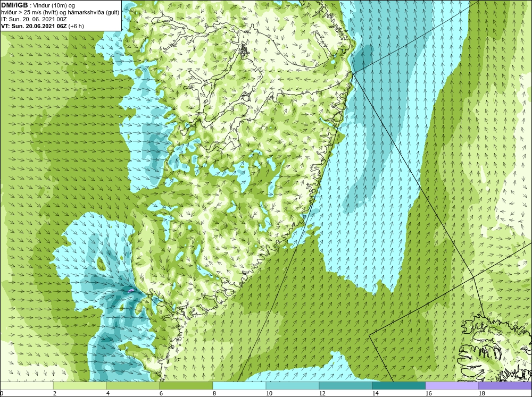This screenshot has height=397, width=532.
Task: Pick the medium green 4–6 m/s legend swatch
Action: point(133,385)
